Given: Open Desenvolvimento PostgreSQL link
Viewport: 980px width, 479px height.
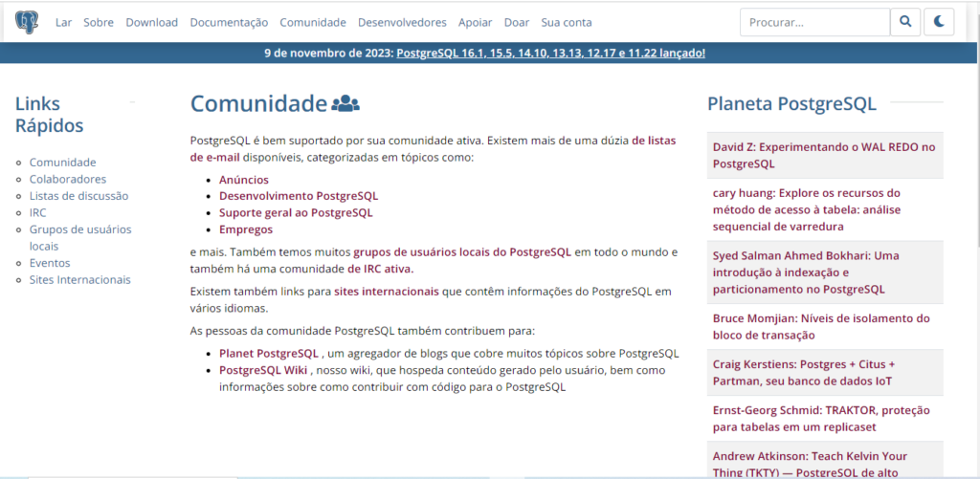Looking at the screenshot, I should (x=299, y=196).
